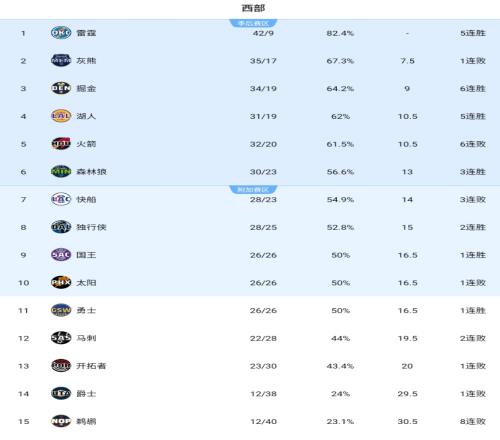This screenshot has height=440, width=500.
Task: Click the SAC Kings team logo
Action: tap(61, 255)
